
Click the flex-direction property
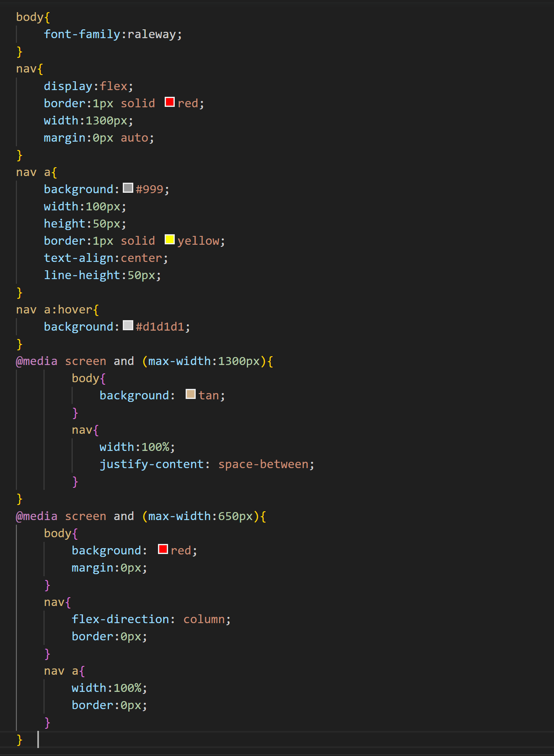click(120, 619)
